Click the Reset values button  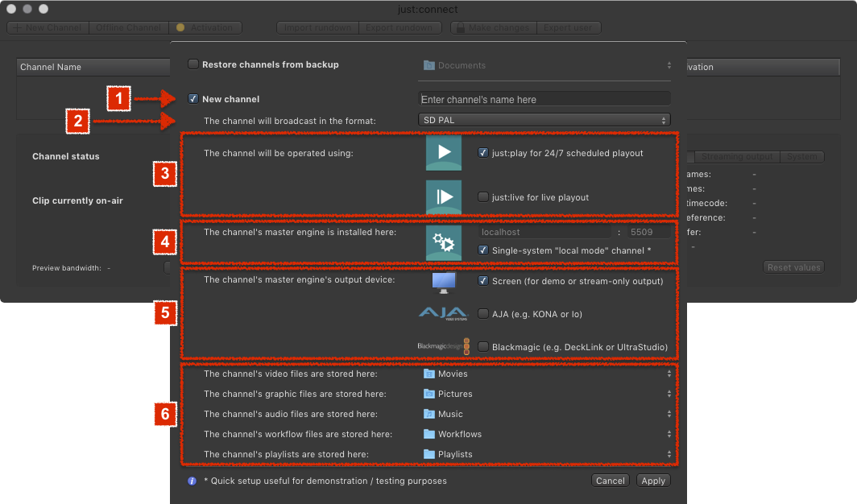tap(793, 267)
